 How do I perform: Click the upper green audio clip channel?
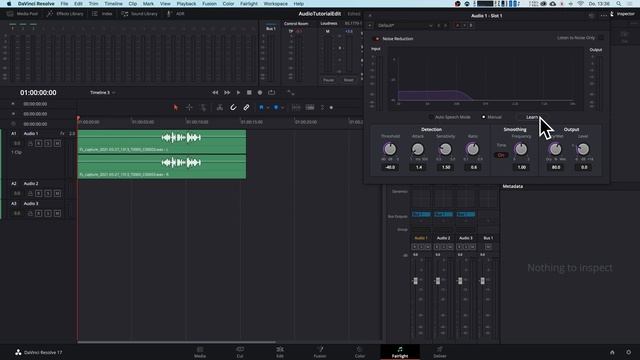pos(162,141)
